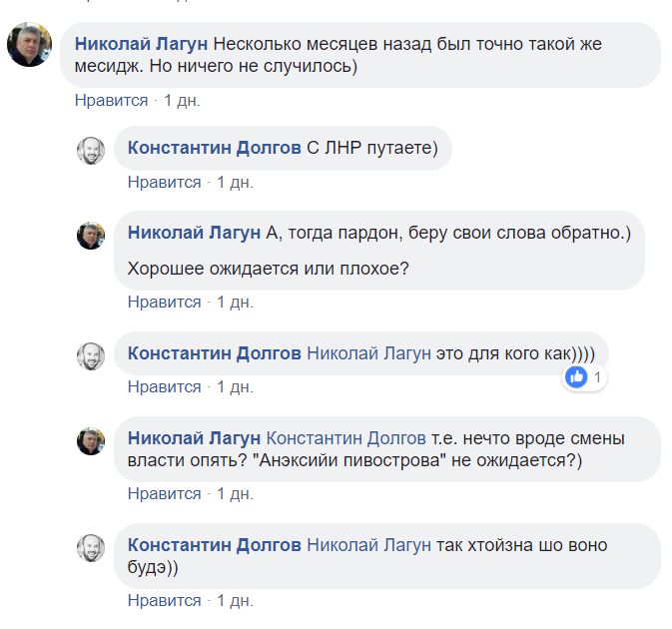Open author name Николай Лагун in top comment

[x=141, y=44]
